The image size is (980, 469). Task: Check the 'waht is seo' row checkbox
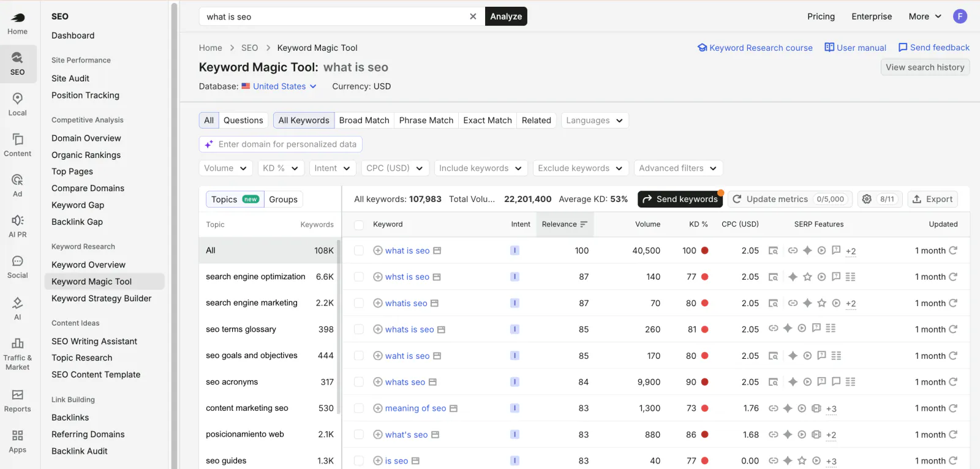coord(359,356)
